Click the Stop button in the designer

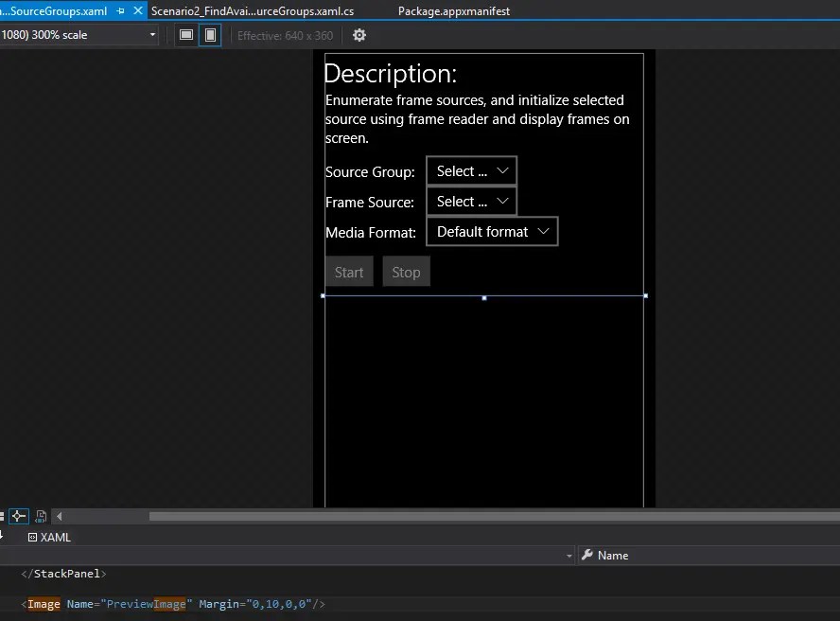coord(406,272)
